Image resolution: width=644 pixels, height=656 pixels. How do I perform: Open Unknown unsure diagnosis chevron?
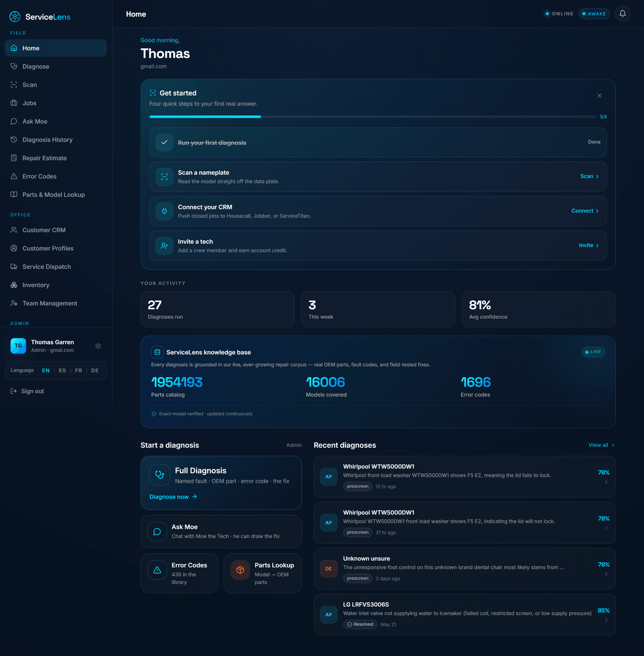click(x=606, y=574)
